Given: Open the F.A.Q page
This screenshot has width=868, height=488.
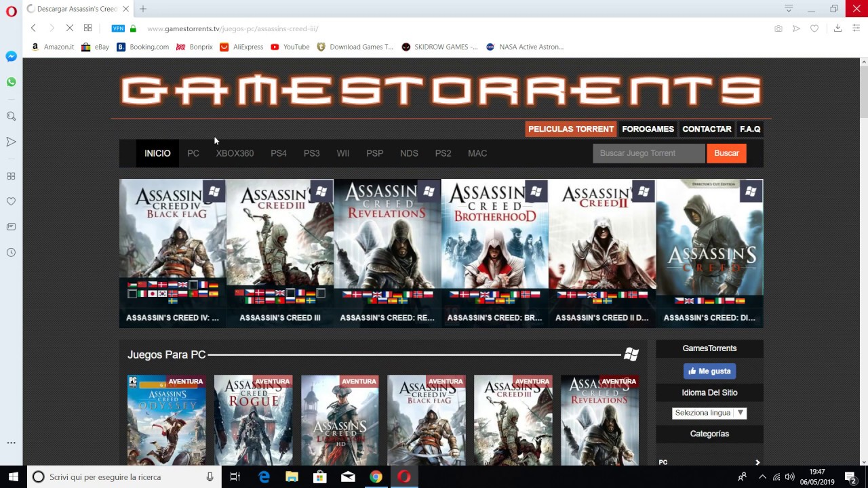Looking at the screenshot, I should [x=750, y=129].
